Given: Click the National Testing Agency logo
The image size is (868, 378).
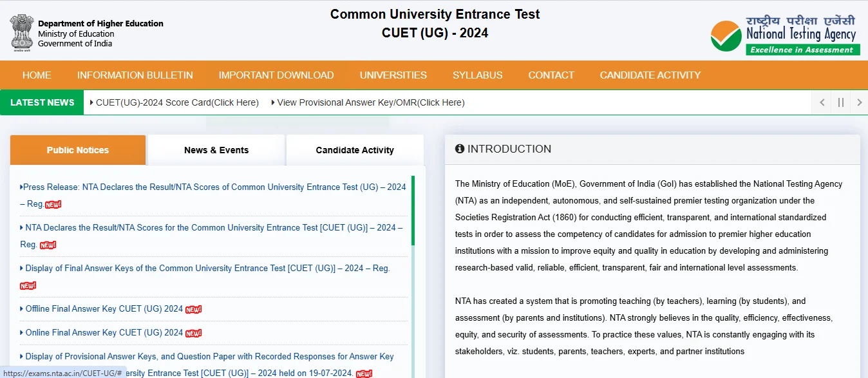Looking at the screenshot, I should [x=785, y=35].
